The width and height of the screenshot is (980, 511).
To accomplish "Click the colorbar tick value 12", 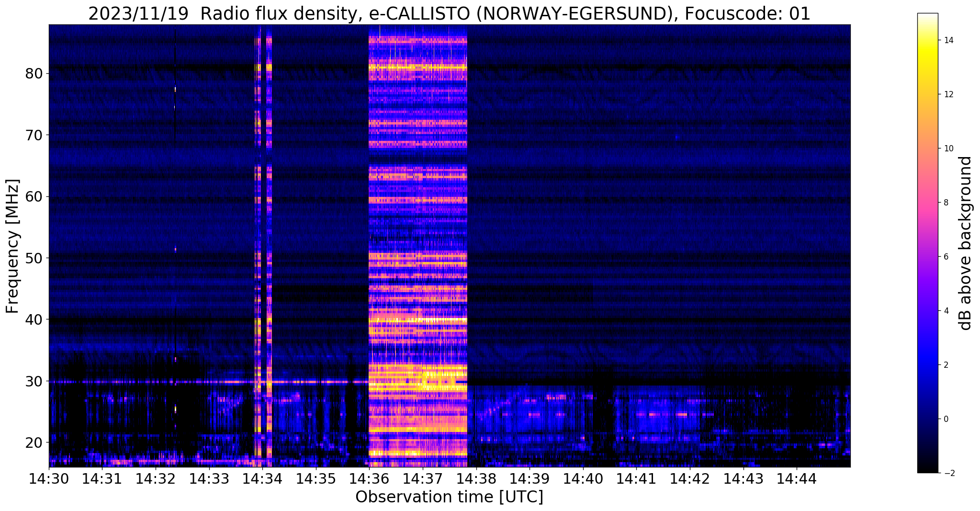I will [x=948, y=94].
